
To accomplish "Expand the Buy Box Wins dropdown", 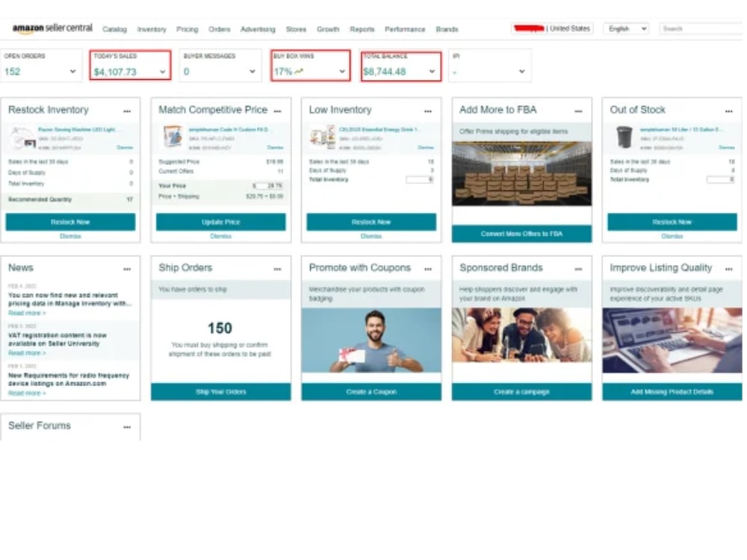I will click(342, 72).
